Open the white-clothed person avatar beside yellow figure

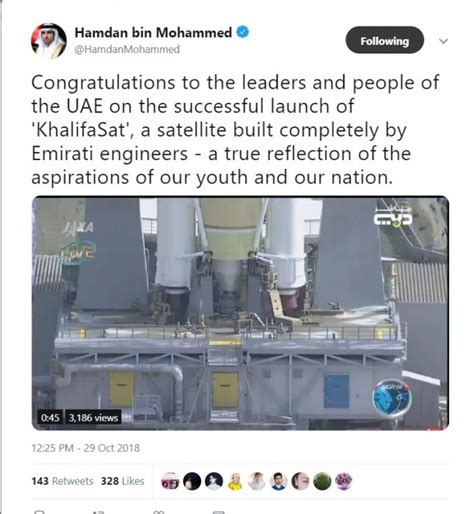click(257, 481)
